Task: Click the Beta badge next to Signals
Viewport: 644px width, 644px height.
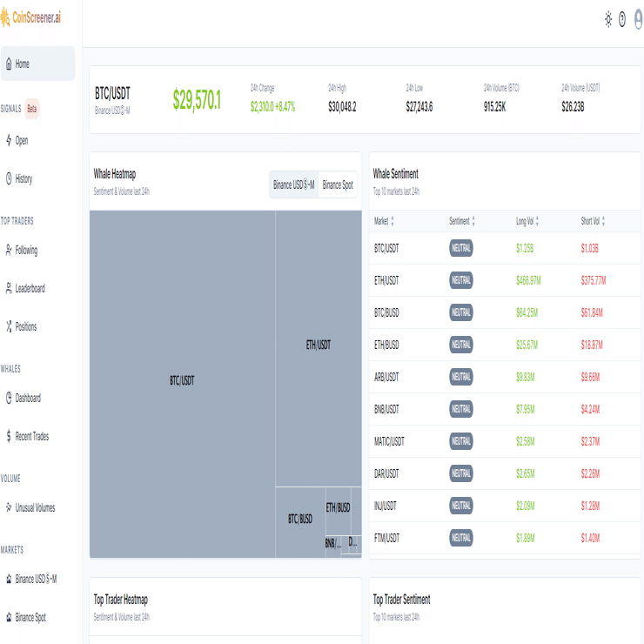Action: pyautogui.click(x=32, y=109)
